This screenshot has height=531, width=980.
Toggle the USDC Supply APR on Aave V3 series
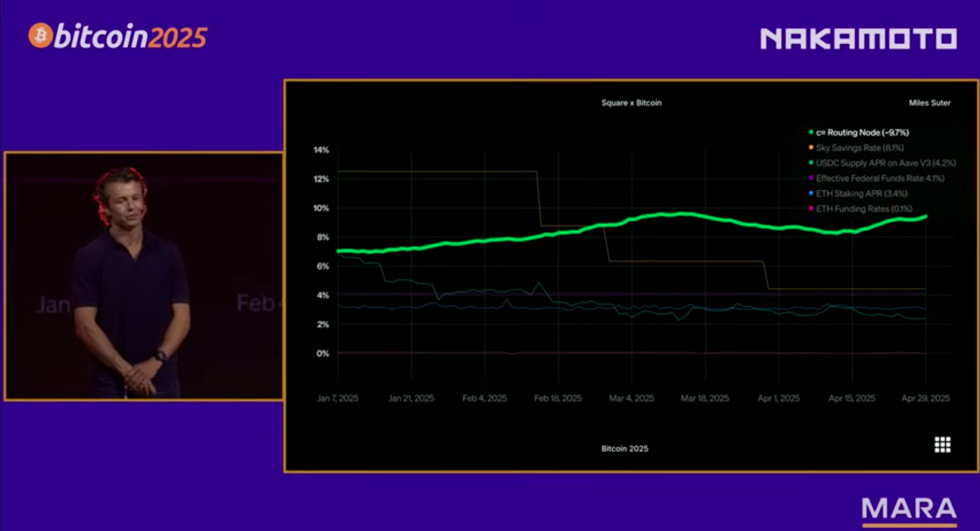pyautogui.click(x=885, y=163)
